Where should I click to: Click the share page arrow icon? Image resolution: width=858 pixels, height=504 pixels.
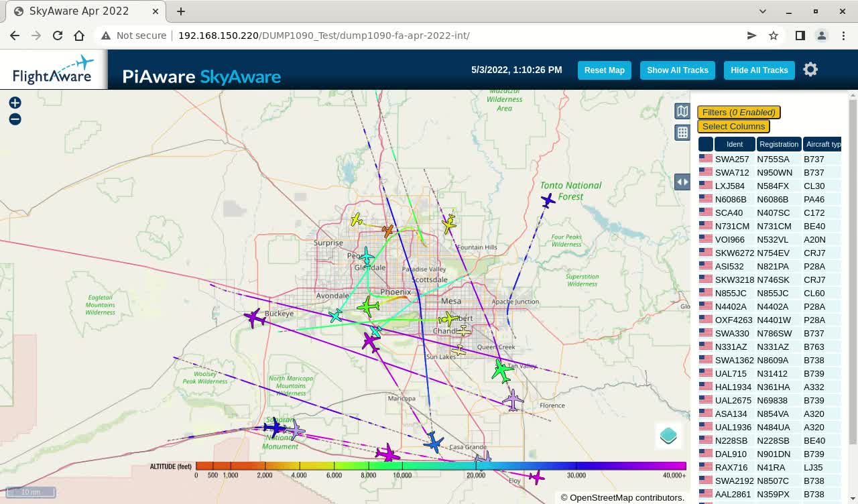click(x=751, y=36)
